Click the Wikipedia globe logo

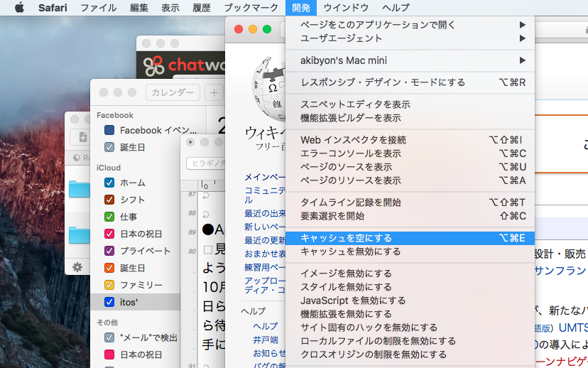(269, 89)
